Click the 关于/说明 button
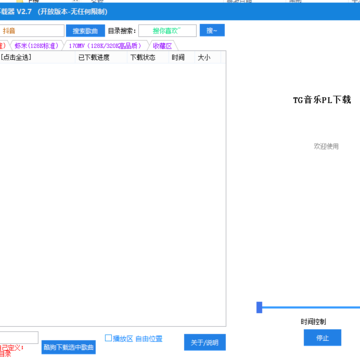 point(205,342)
